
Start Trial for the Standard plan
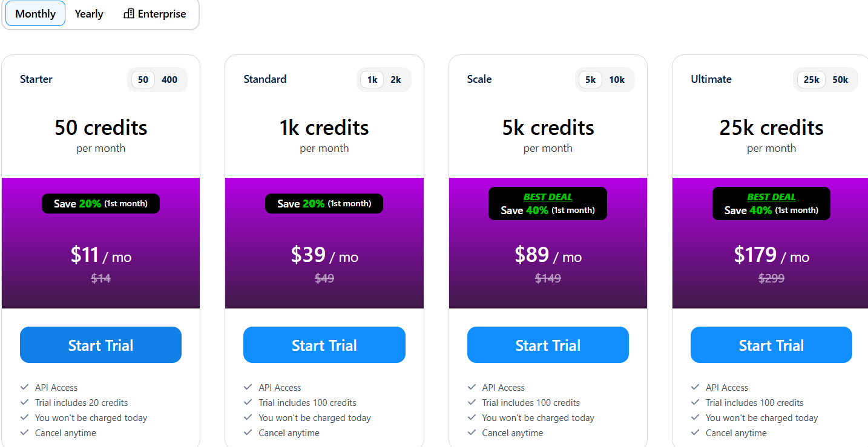(x=324, y=345)
